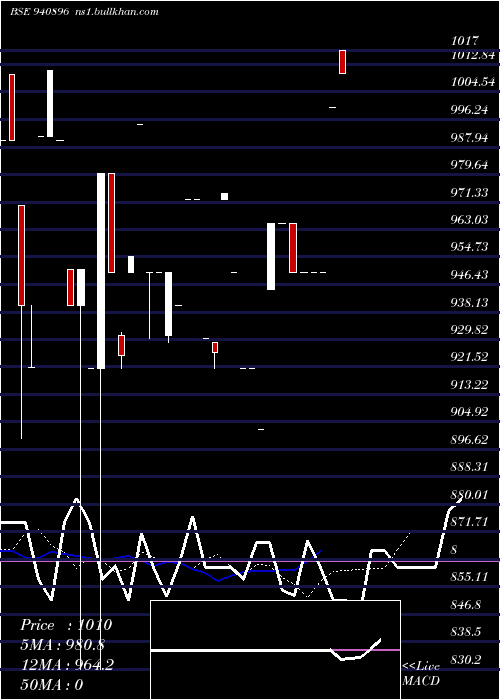Viewport: 500px width, 700px height.
Task: Click the 963.03 price label
Action: (x=469, y=220)
